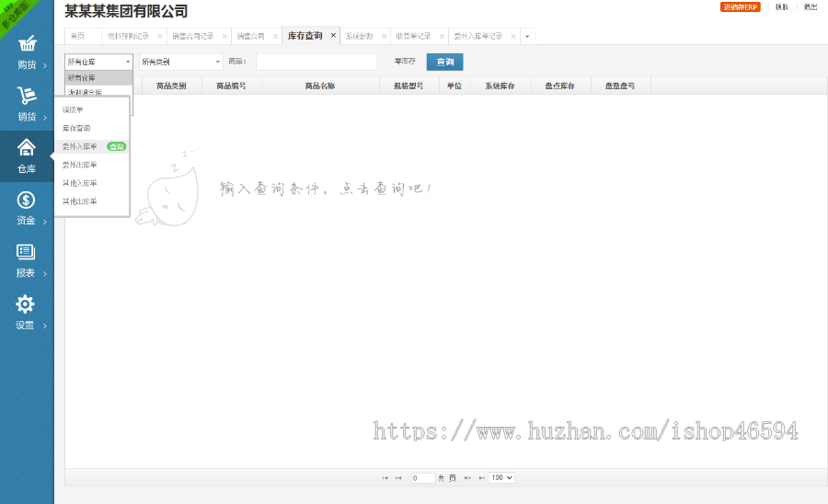828x504 pixels.
Task: Sort by the 商品类别 column header
Action: [171, 86]
